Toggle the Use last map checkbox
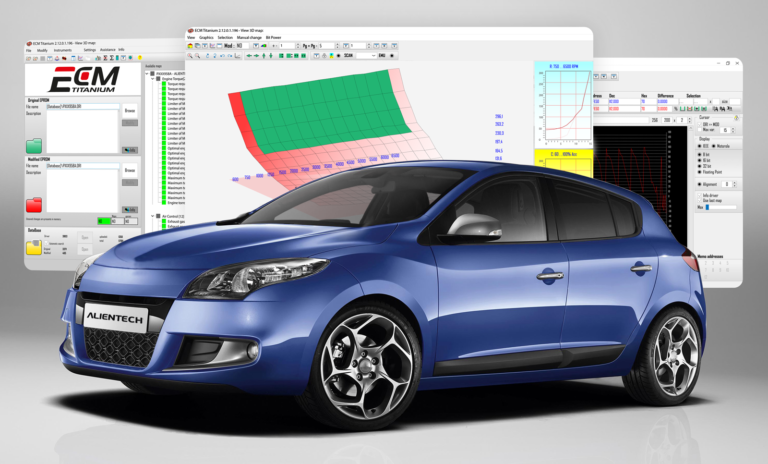 697,200
